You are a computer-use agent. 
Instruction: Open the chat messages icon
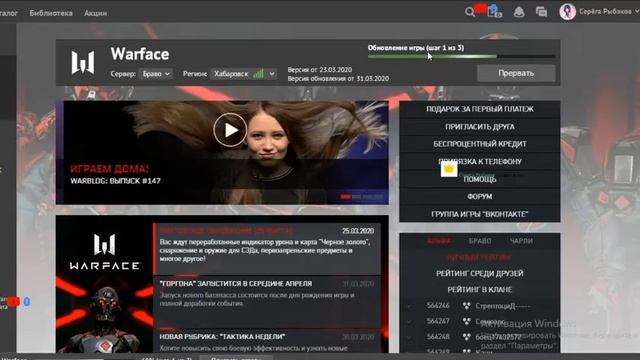coord(542,12)
